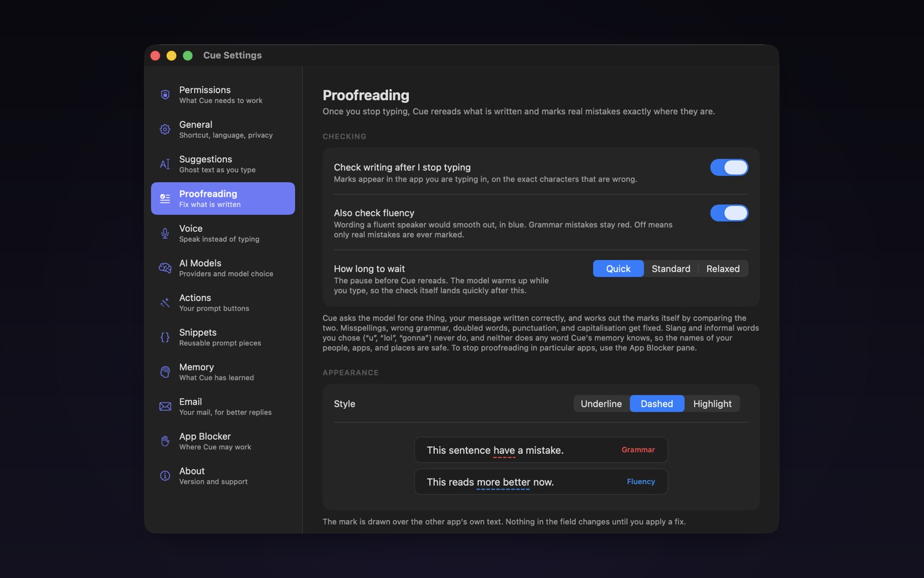Choose the Standard wait duration
The height and width of the screenshot is (578, 924).
[x=670, y=269]
